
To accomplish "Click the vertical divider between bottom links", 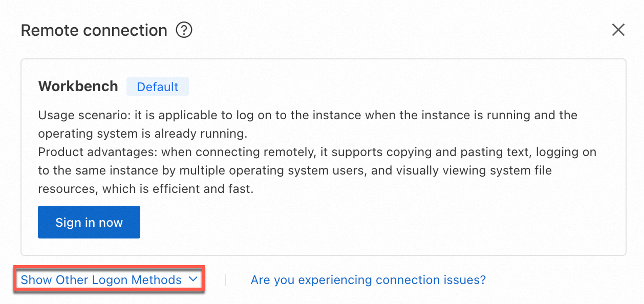I will point(225,280).
